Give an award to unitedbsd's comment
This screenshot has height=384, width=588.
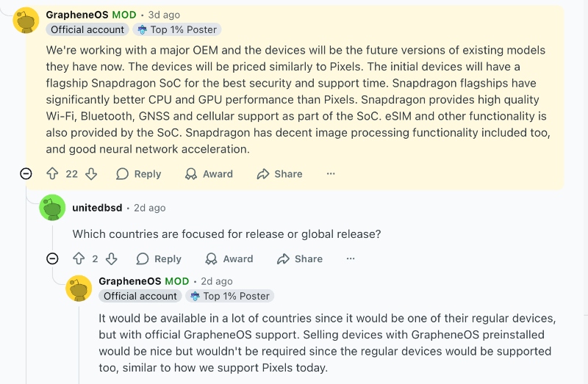pos(229,258)
